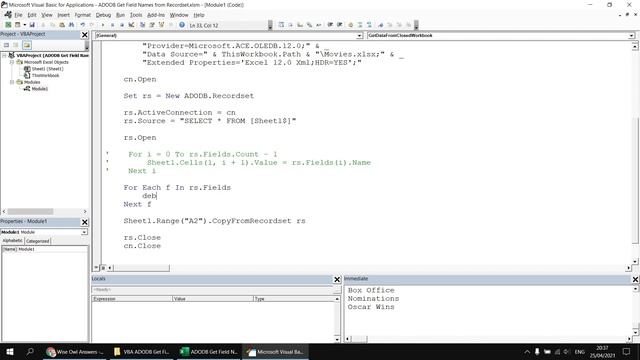
Task: Click the Insert UserForm toolbar icon
Action: click(x=17, y=25)
